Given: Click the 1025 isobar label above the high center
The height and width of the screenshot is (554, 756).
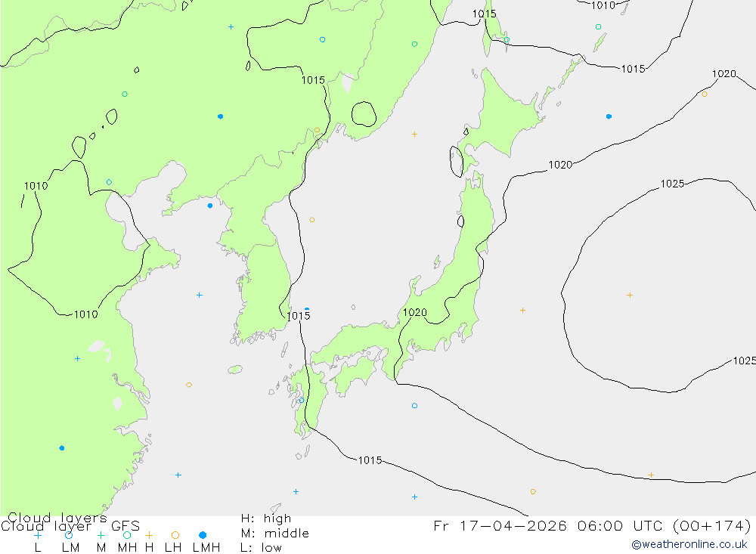Looking at the screenshot, I should click(x=672, y=184).
